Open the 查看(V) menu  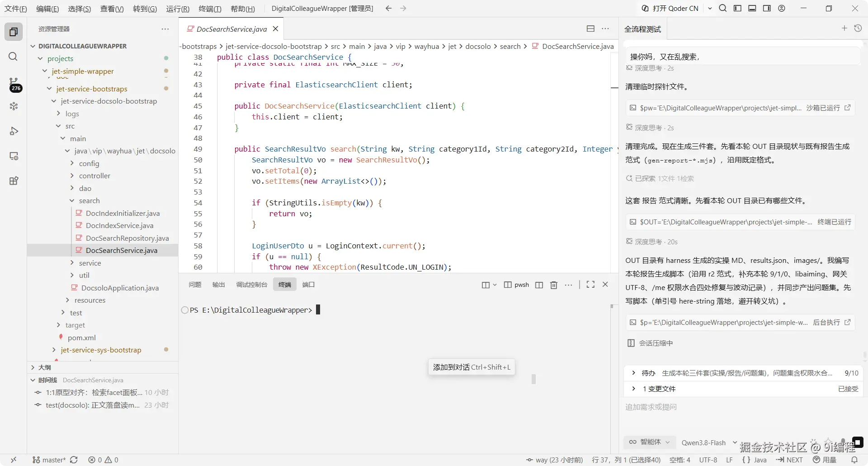pyautogui.click(x=112, y=9)
